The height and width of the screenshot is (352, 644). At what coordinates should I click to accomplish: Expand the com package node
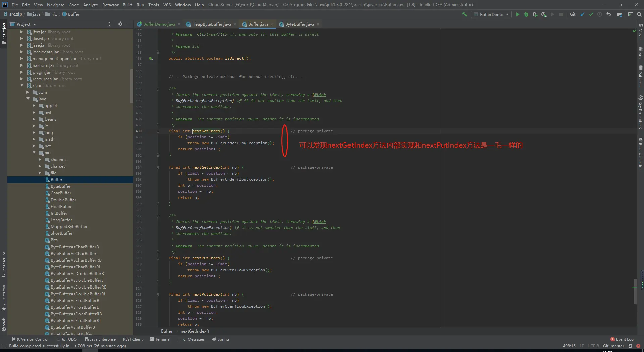28,92
